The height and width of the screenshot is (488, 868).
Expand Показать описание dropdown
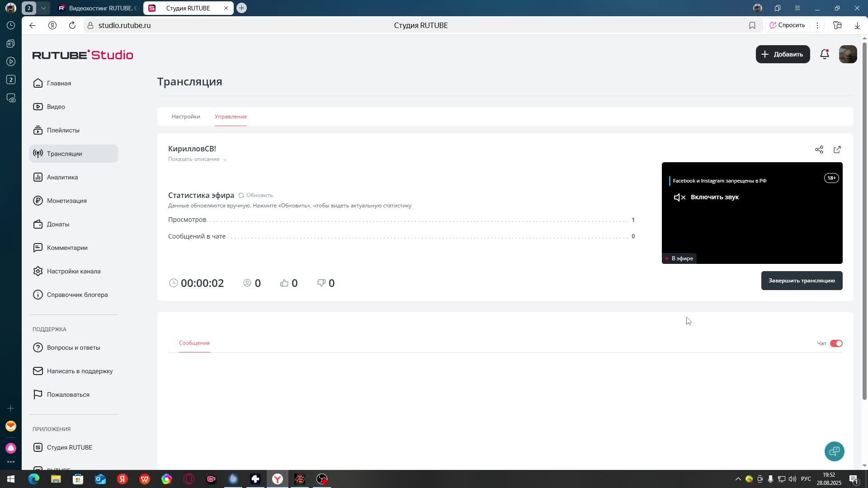(197, 159)
